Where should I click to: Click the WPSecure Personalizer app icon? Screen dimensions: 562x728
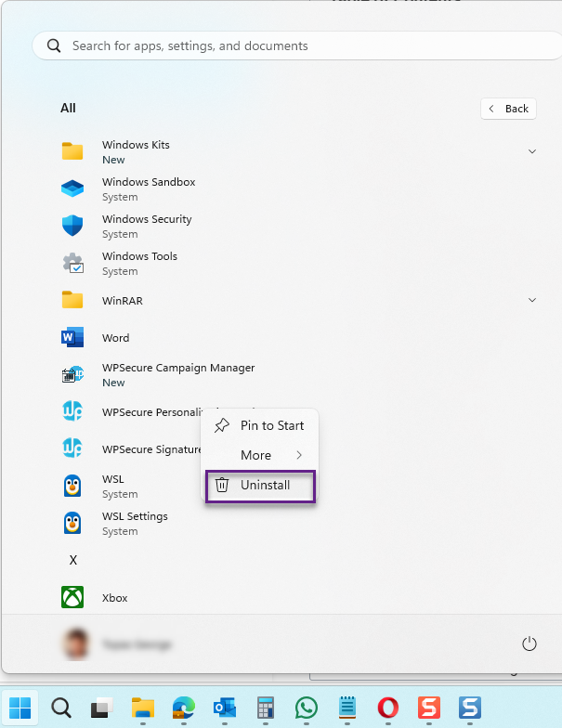coord(72,411)
